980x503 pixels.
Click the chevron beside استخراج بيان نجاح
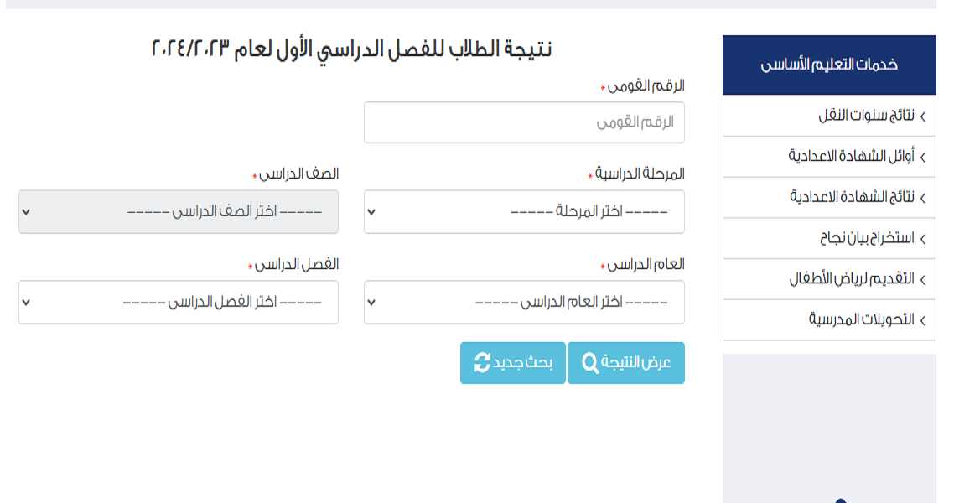[x=922, y=239]
